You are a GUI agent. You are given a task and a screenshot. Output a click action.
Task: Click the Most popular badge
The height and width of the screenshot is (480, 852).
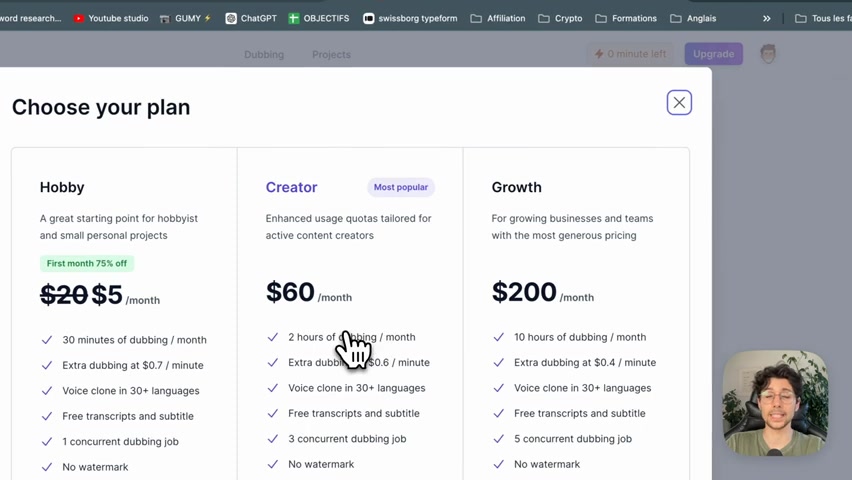tap(401, 187)
